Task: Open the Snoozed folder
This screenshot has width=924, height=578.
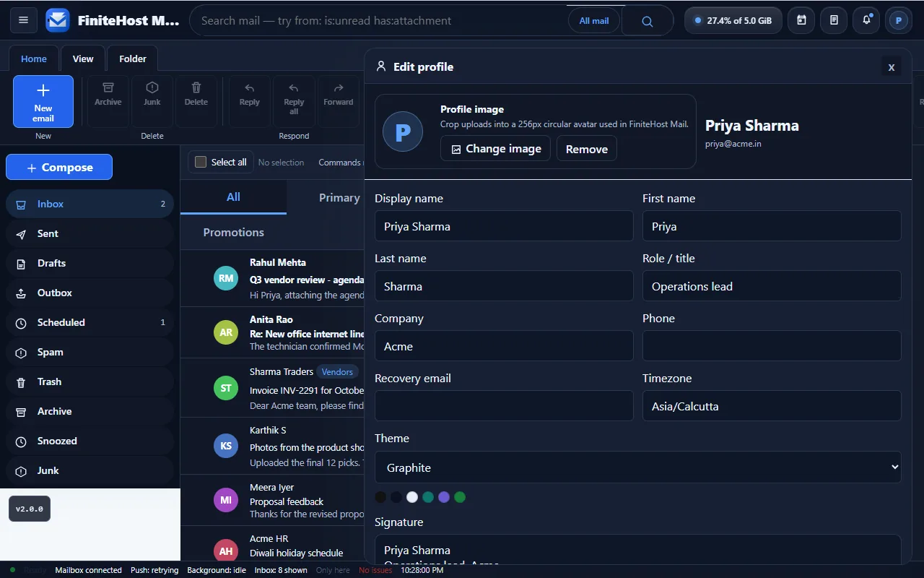Action: click(90, 441)
